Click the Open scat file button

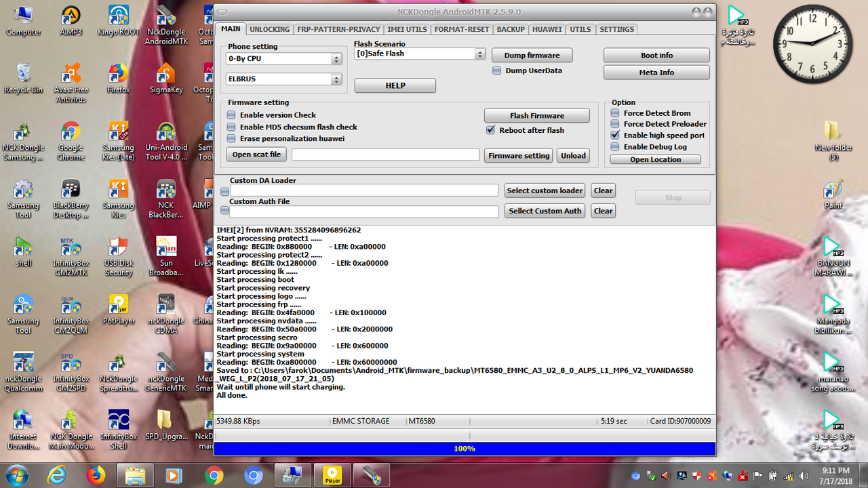[x=256, y=155]
